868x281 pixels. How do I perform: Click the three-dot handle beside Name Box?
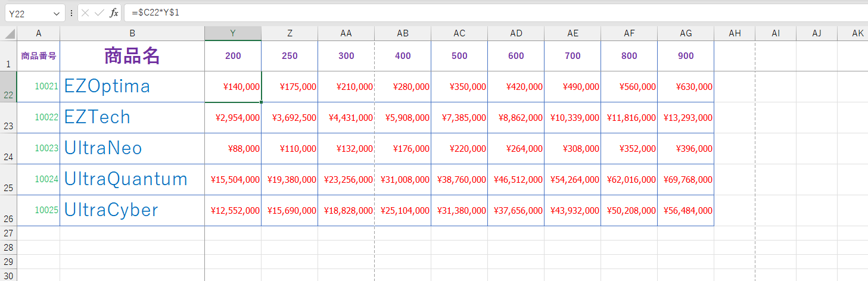tap(71, 13)
